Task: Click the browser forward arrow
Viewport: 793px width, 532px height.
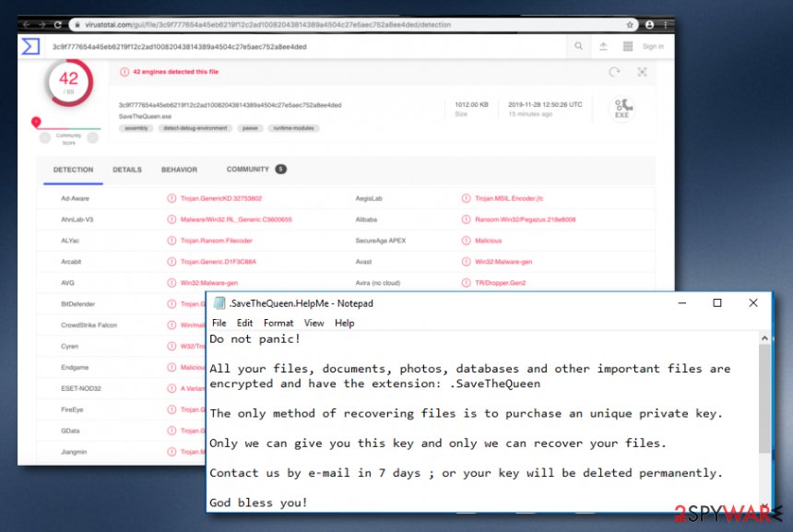Action: [x=42, y=24]
